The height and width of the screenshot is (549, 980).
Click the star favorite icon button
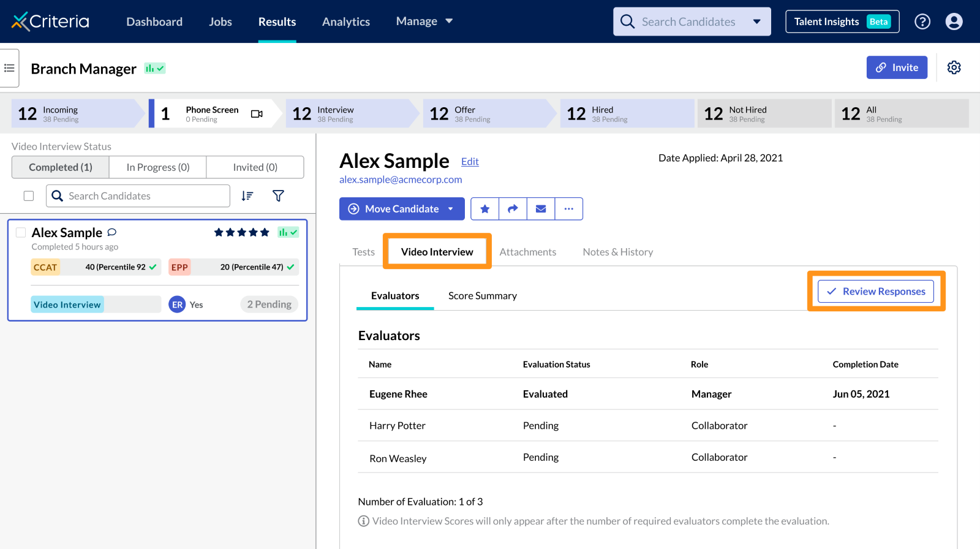pyautogui.click(x=484, y=209)
